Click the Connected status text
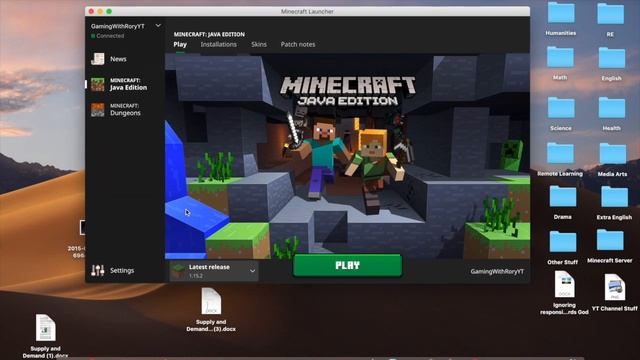This screenshot has width=640, height=360. pos(110,36)
